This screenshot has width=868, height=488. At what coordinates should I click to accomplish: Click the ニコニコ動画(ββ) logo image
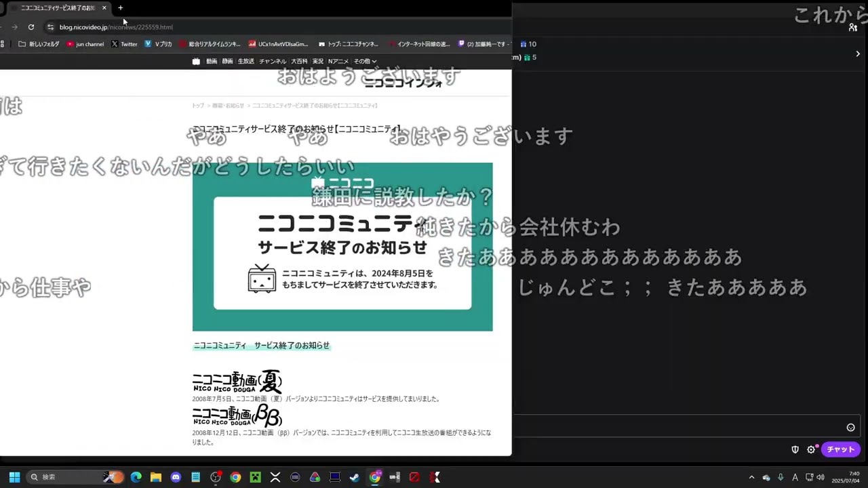pyautogui.click(x=237, y=415)
